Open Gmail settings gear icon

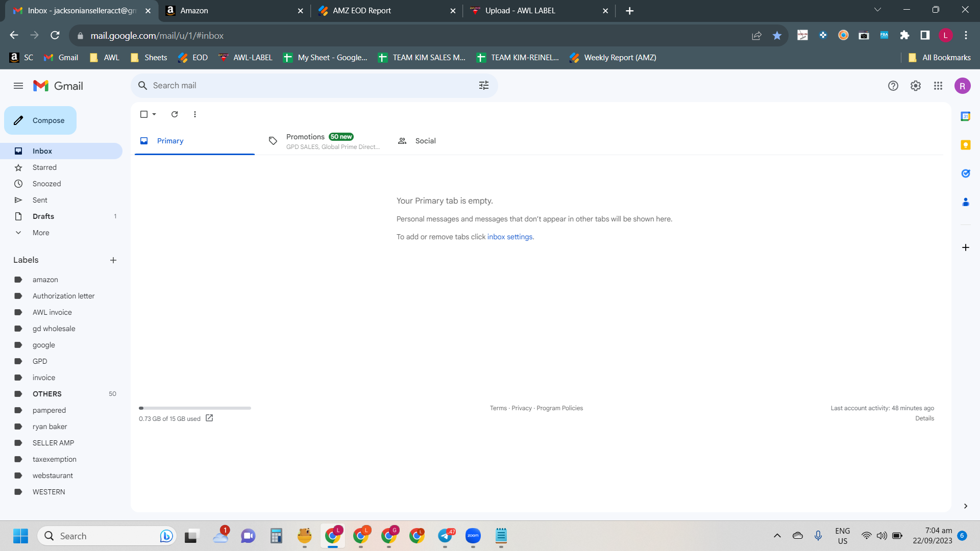tap(916, 86)
